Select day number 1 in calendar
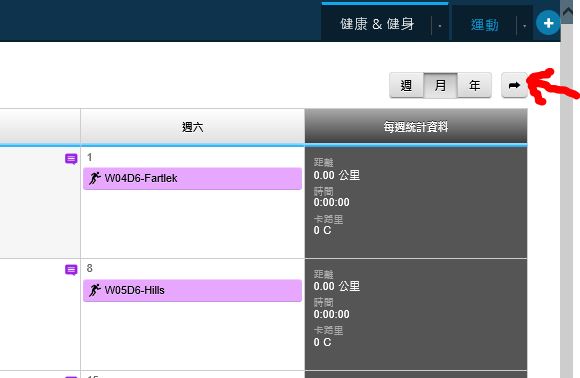Image resolution: width=580 pixels, height=378 pixels. [90, 157]
